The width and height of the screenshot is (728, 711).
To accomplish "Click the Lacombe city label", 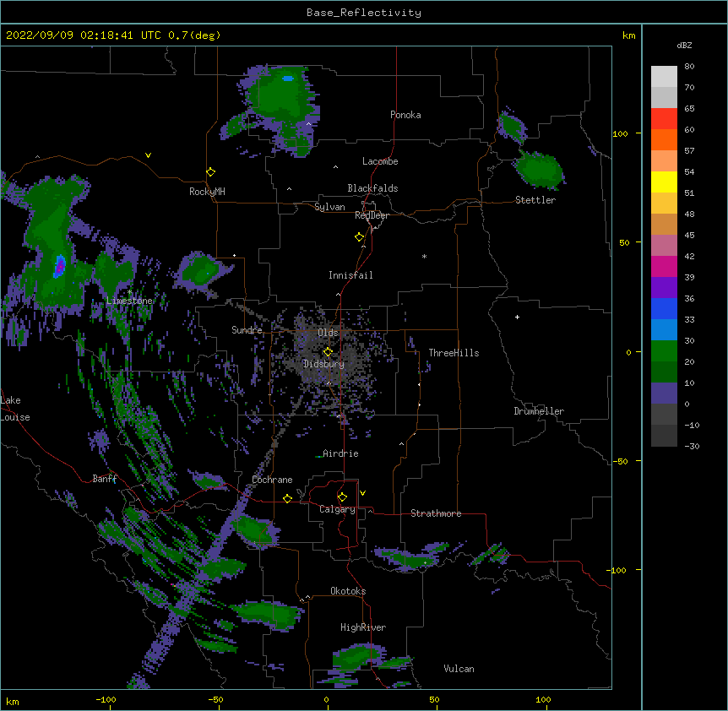I will point(380,161).
